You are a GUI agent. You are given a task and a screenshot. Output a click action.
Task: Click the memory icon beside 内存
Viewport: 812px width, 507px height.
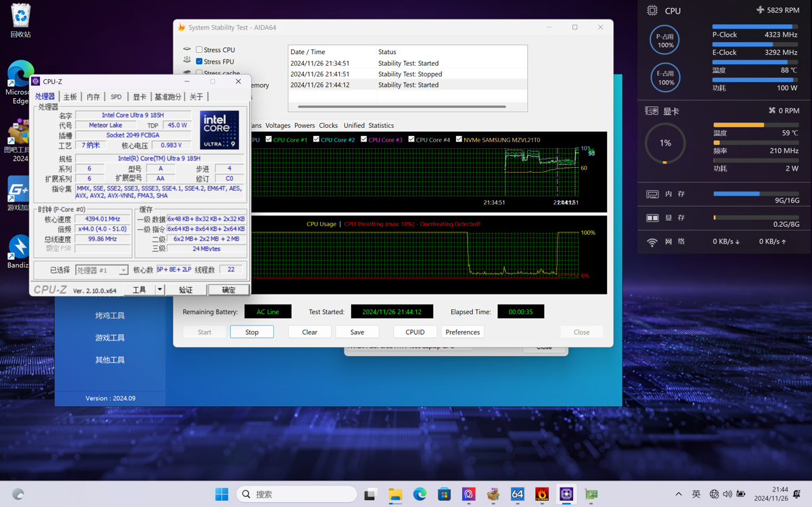click(x=652, y=194)
